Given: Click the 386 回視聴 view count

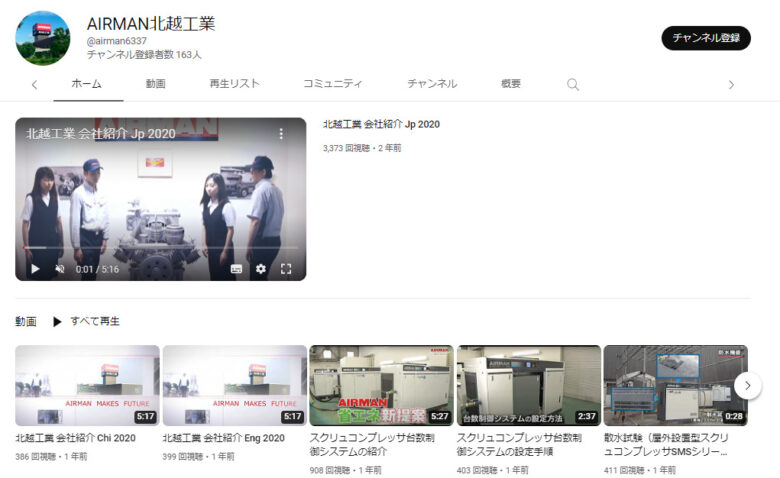Looking at the screenshot, I should (35, 456).
